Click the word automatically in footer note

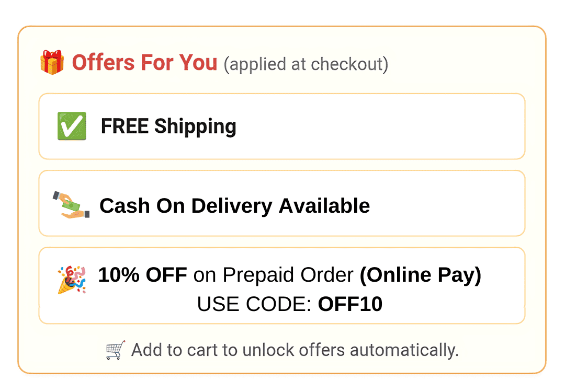[x=404, y=351]
